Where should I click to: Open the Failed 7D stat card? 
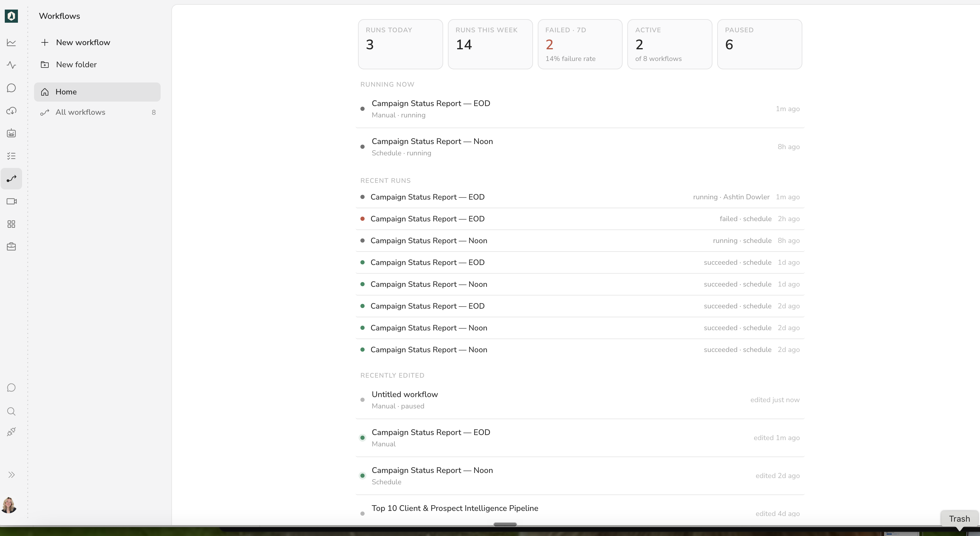click(580, 44)
